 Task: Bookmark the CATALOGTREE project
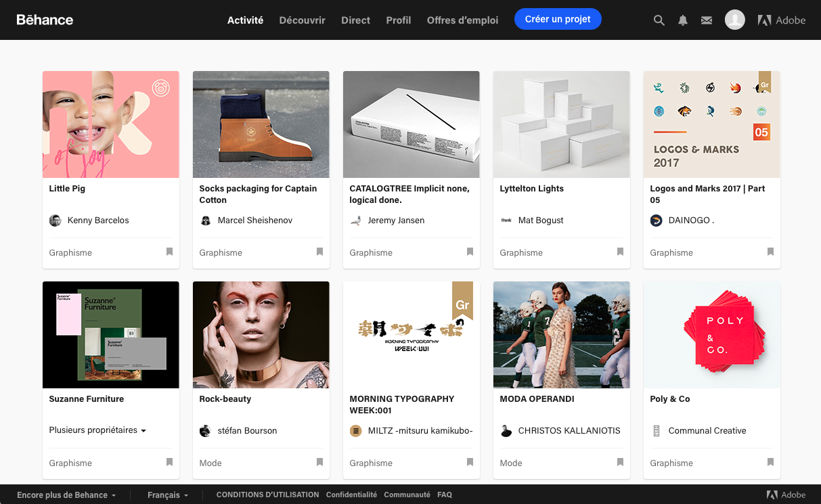(x=470, y=252)
